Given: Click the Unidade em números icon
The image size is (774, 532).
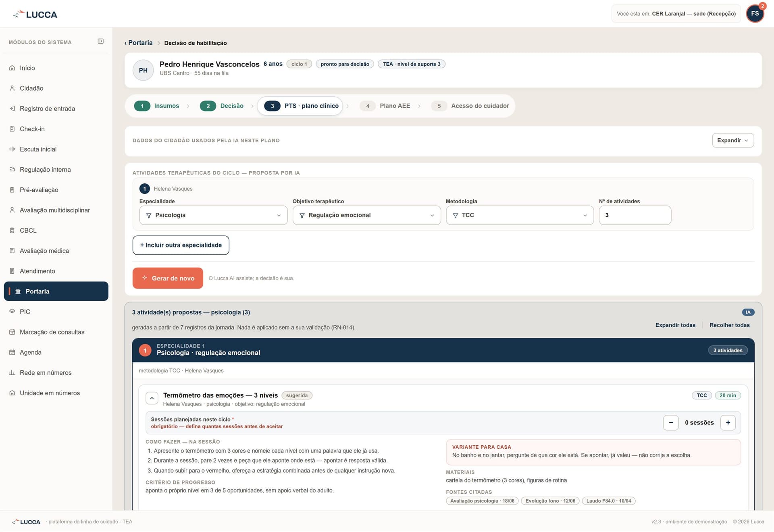Looking at the screenshot, I should point(12,393).
